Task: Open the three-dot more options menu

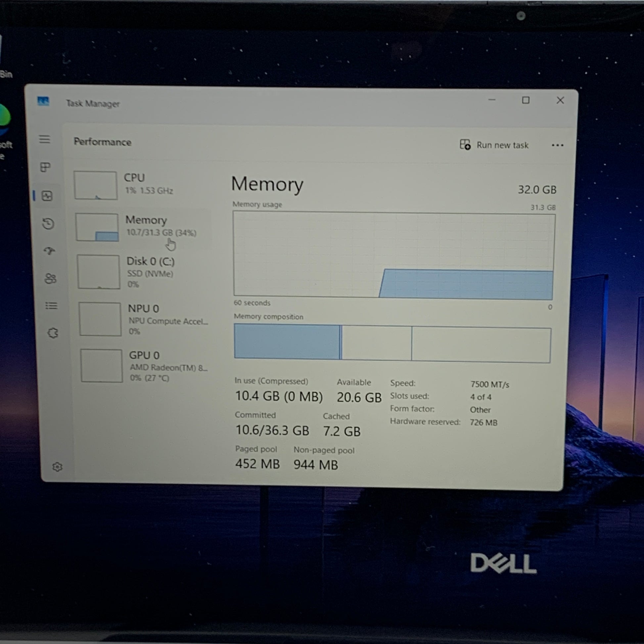Action: coord(557,145)
